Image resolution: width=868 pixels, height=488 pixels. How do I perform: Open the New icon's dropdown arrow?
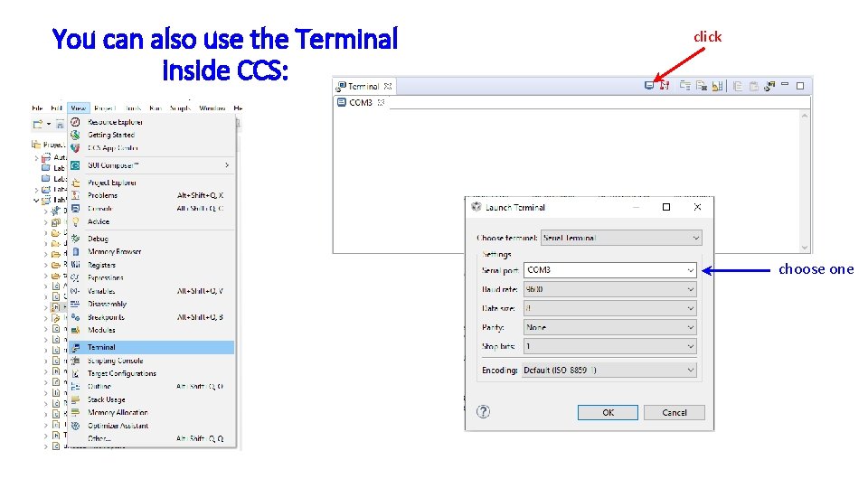48,124
